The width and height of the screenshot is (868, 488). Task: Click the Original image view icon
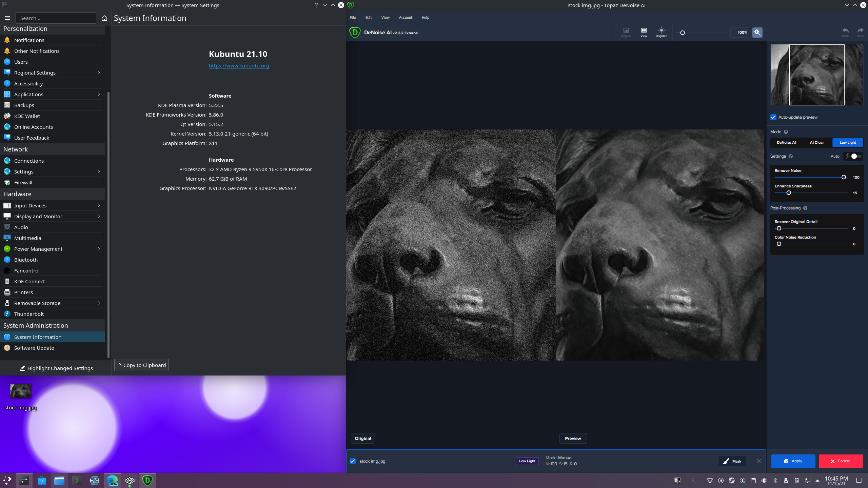click(x=626, y=31)
